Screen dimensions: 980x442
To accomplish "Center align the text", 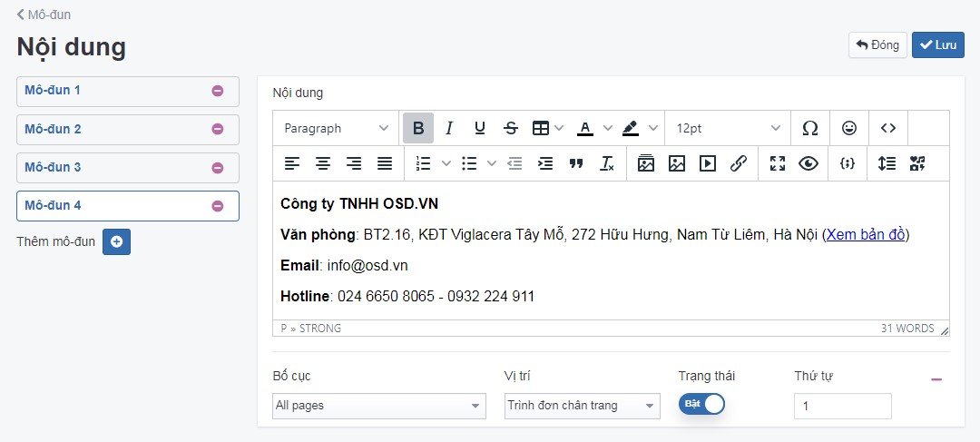I will coord(322,163).
